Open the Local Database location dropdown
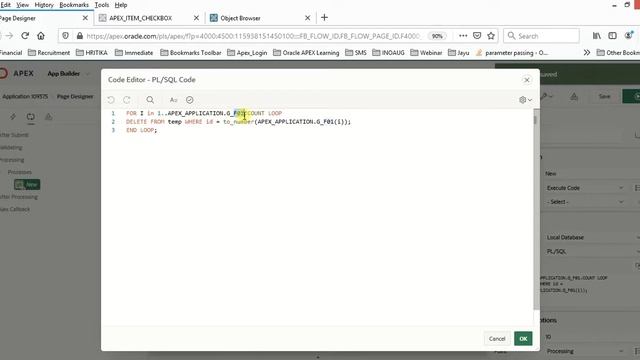Image resolution: width=640 pixels, height=360 pixels. coord(592,237)
